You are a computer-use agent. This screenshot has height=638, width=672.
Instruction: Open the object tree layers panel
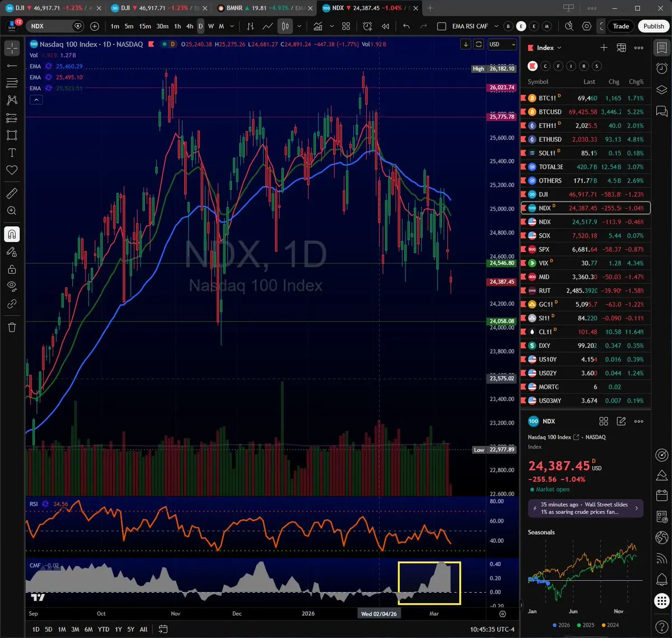coord(661,89)
